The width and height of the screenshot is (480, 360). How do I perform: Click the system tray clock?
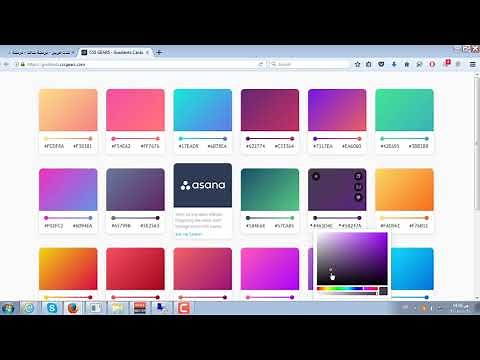coord(461,308)
